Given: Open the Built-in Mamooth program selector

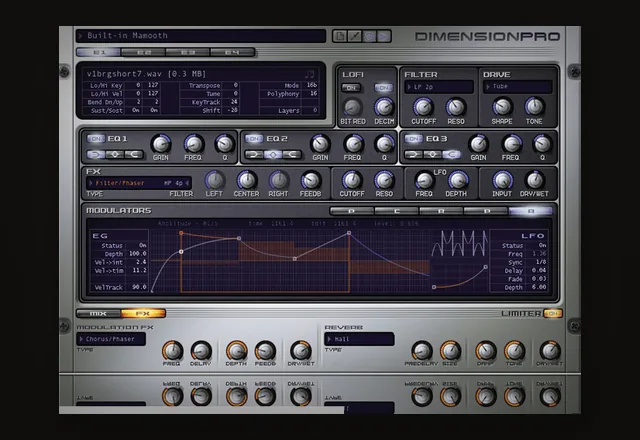Looking at the screenshot, I should coord(201,36).
